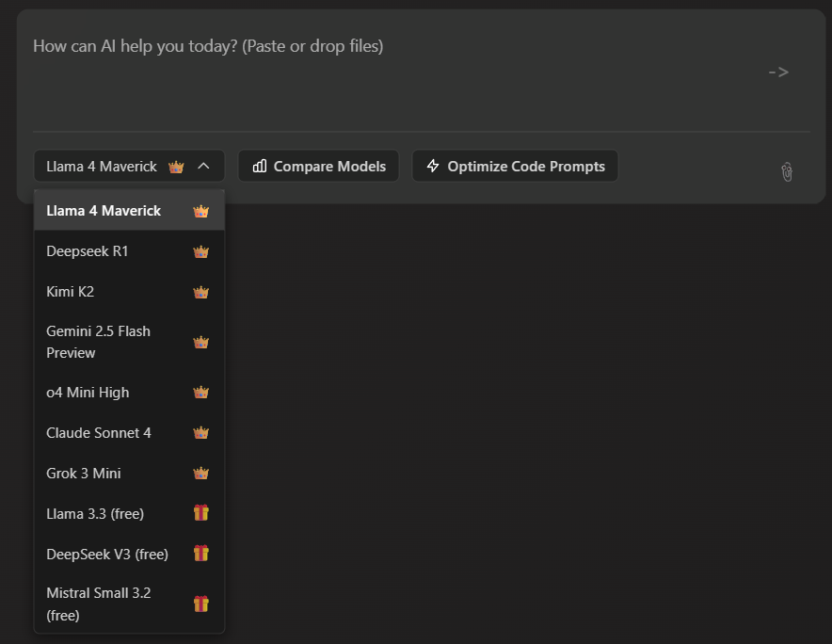832x644 pixels.
Task: Click Optimize Code Prompts button
Action: coord(515,166)
